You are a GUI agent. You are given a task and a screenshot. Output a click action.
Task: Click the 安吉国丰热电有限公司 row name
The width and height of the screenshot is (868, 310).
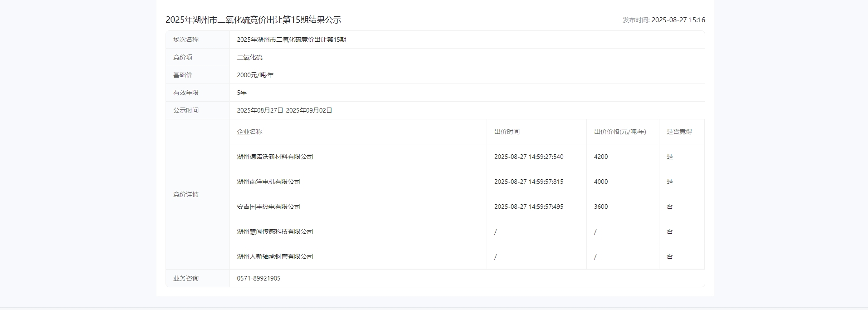click(268, 207)
